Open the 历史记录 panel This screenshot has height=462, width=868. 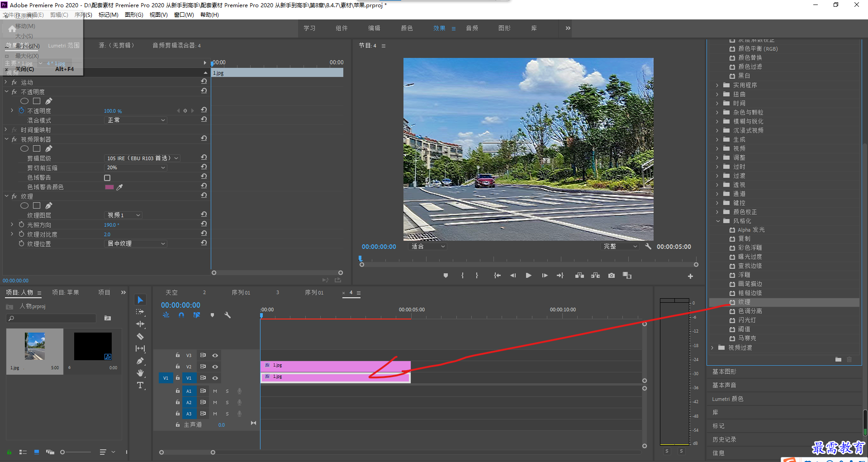tap(724, 439)
